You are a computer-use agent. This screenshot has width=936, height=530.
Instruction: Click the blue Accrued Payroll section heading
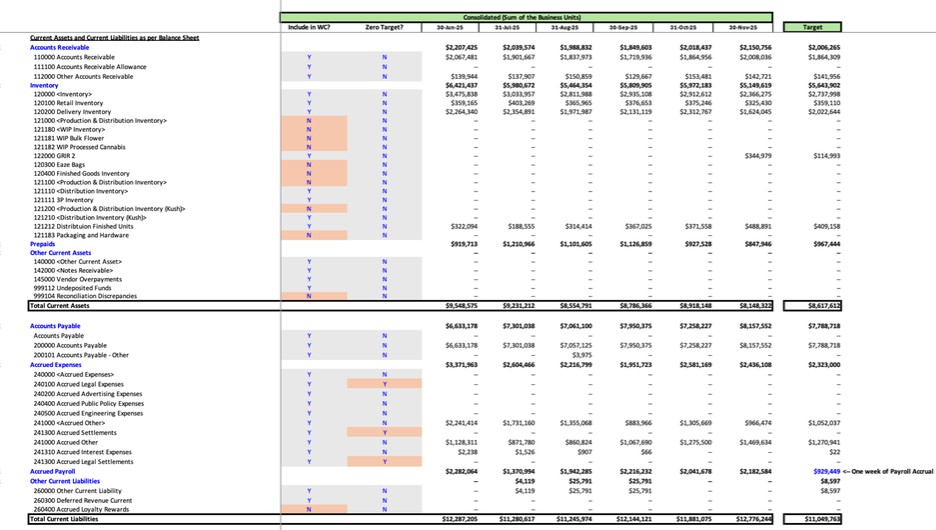coord(54,471)
